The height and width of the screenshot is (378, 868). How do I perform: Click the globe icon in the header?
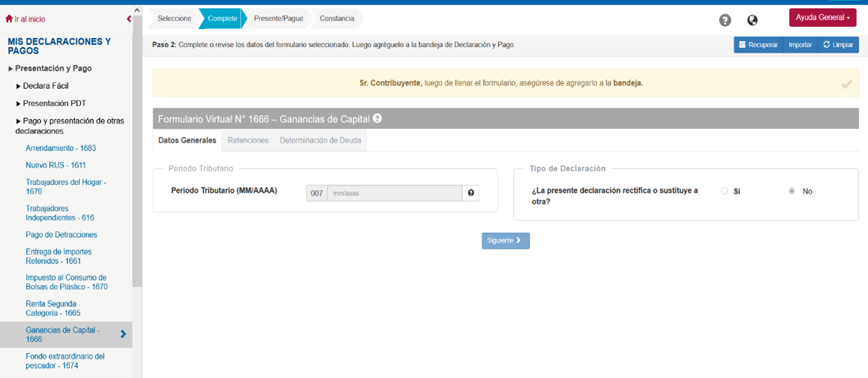pos(752,20)
